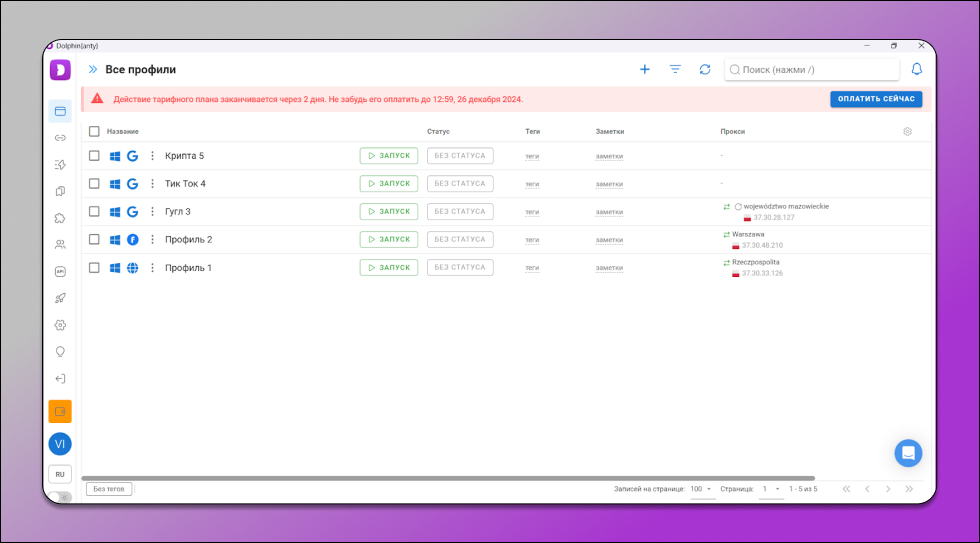Open the settings gear in left sidebar
The height and width of the screenshot is (543, 980).
click(60, 325)
